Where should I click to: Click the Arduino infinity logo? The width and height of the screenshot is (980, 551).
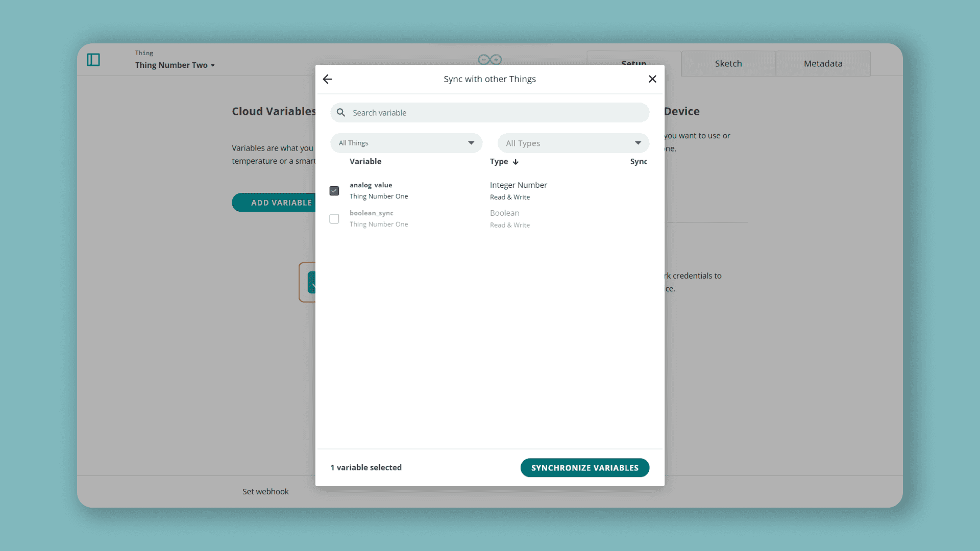(x=489, y=59)
